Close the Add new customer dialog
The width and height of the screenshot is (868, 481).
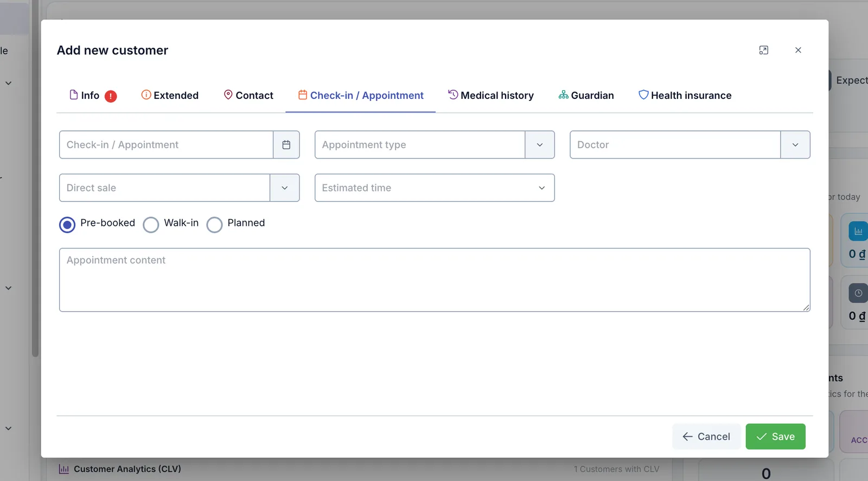[x=798, y=50]
